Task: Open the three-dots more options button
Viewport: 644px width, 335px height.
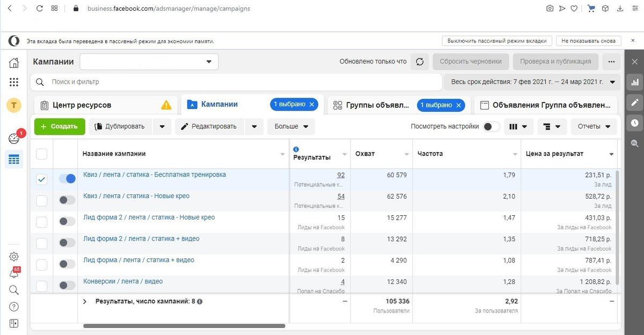Action: [611, 61]
